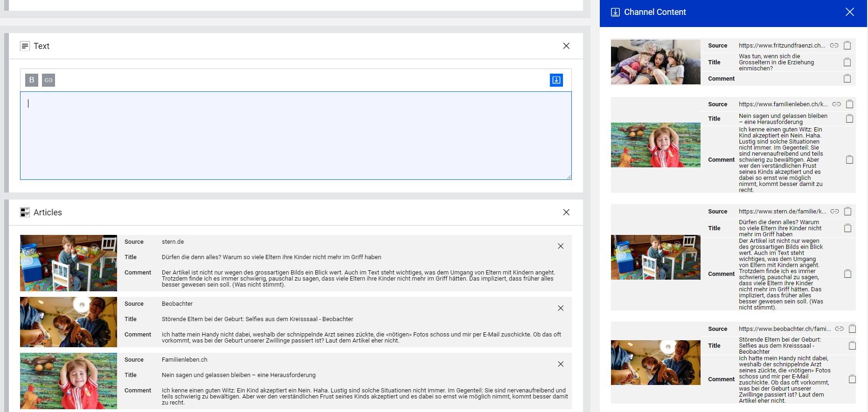Click the Text block icon

(25, 46)
